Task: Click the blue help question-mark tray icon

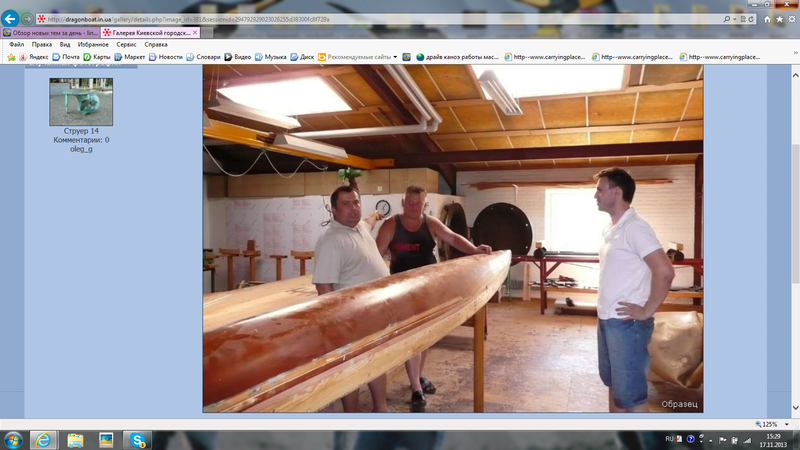Action: click(x=690, y=439)
